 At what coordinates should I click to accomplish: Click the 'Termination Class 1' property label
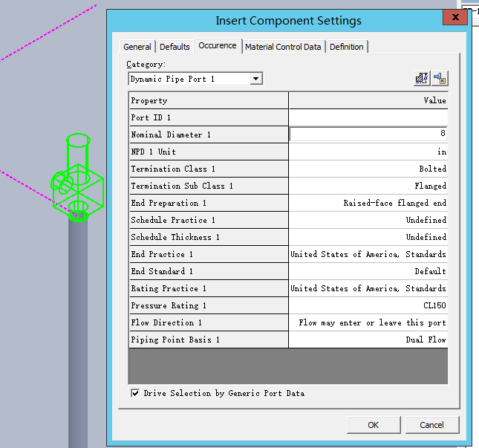173,169
